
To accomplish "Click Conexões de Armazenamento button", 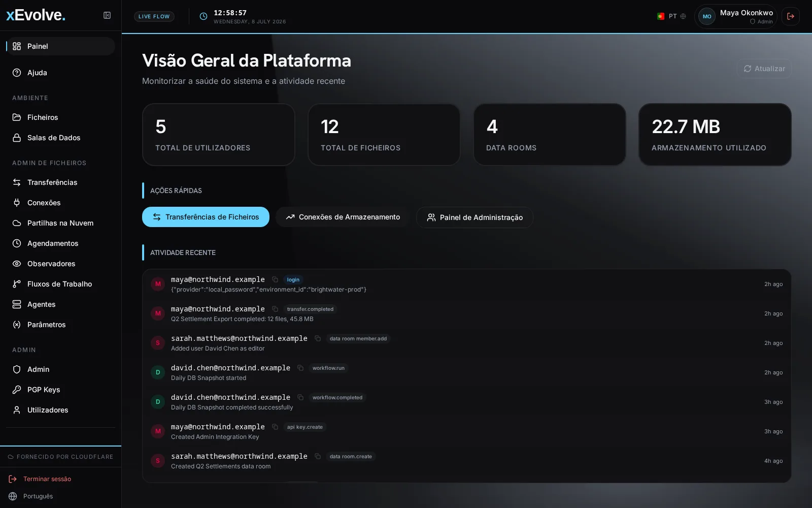I will (343, 217).
